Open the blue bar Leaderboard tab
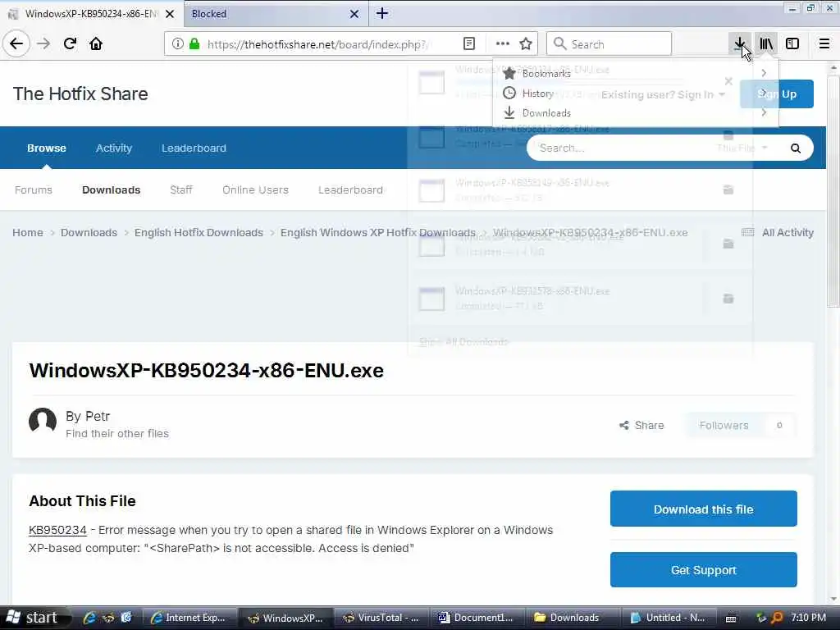The height and width of the screenshot is (630, 840). (x=194, y=148)
